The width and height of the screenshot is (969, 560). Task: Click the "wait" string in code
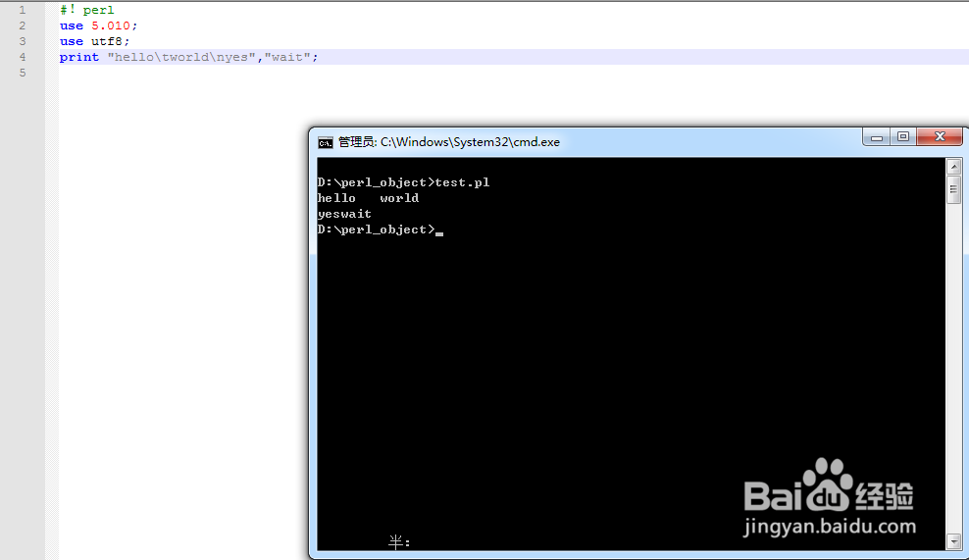[287, 57]
